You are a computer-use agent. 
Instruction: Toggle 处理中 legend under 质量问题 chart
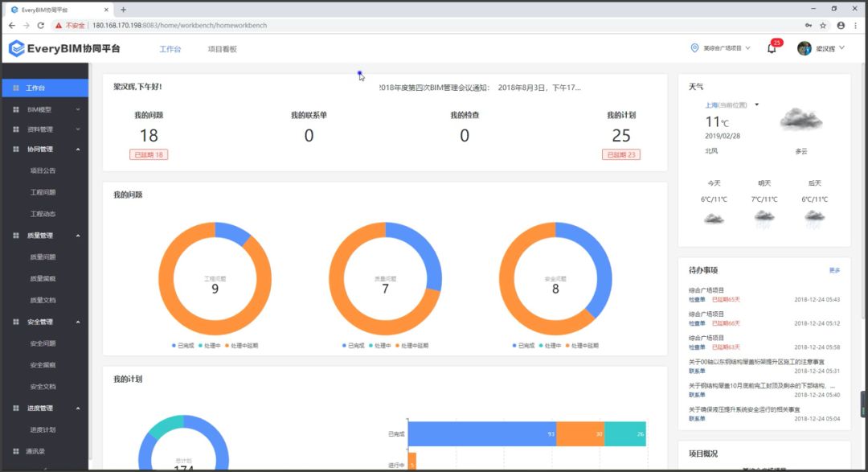[379, 346]
